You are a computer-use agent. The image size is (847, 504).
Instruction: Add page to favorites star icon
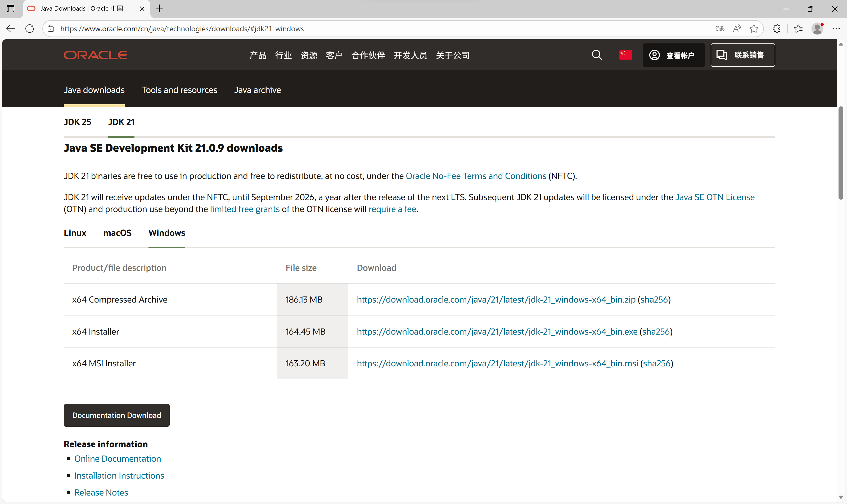tap(754, 29)
